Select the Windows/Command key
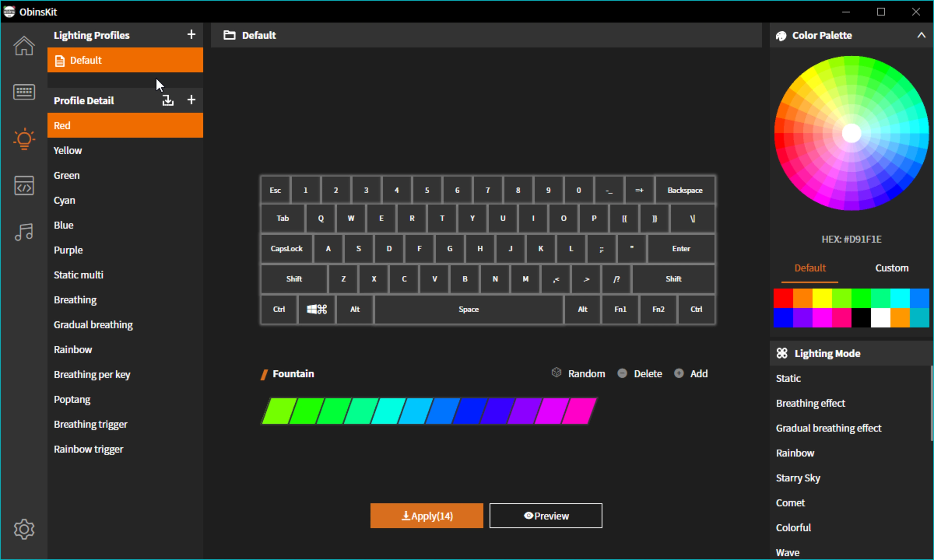Image resolution: width=934 pixels, height=560 pixels. (317, 309)
